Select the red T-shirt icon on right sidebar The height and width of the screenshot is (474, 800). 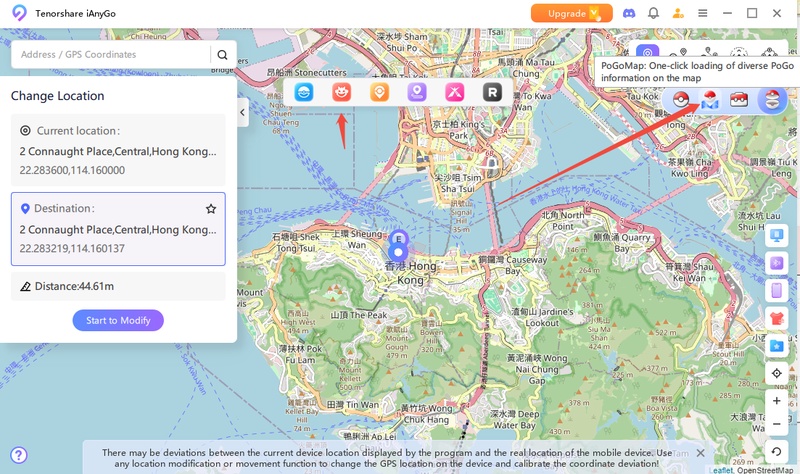click(777, 318)
